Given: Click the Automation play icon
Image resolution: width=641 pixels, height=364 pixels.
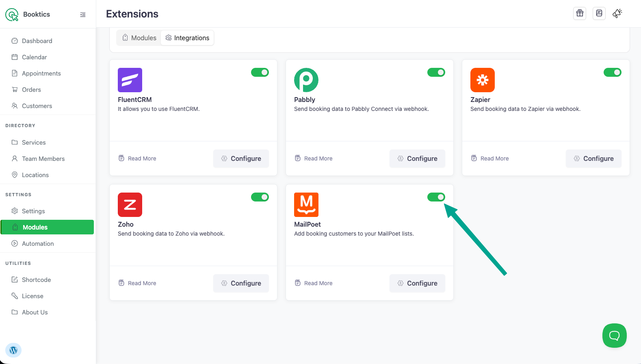Looking at the screenshot, I should [15, 243].
